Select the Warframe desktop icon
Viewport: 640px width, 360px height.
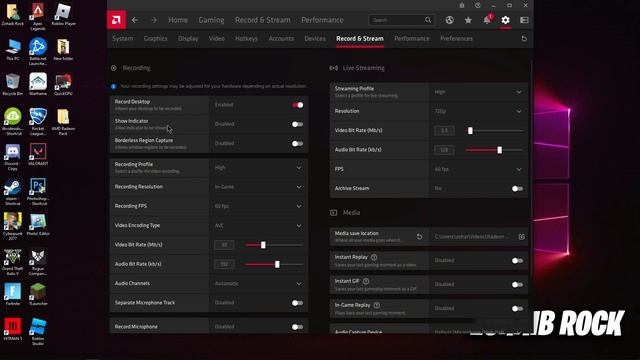click(x=38, y=85)
